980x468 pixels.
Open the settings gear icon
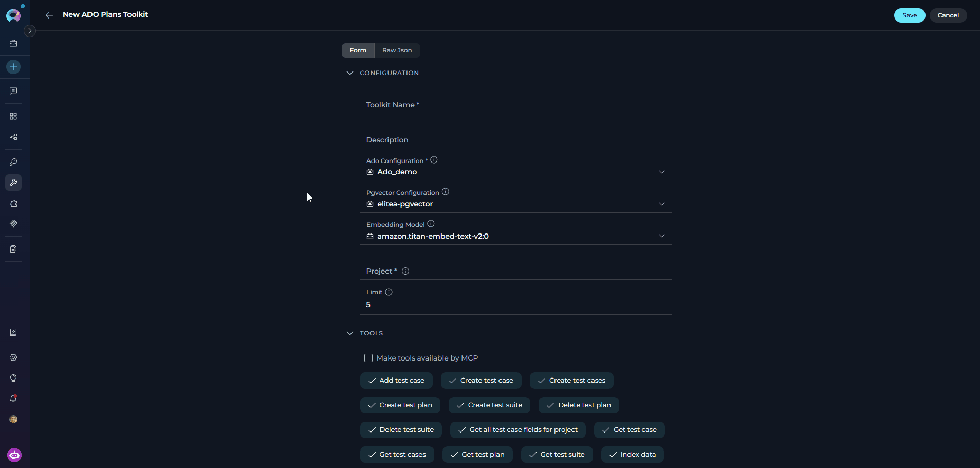click(13, 357)
